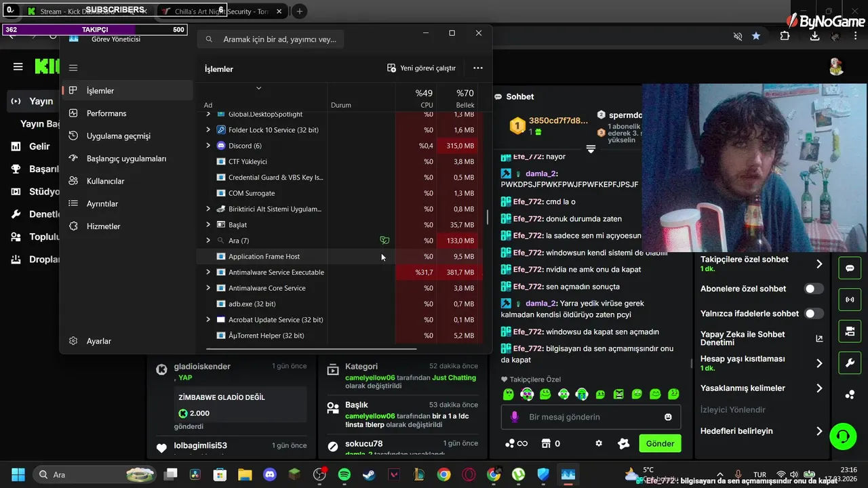This screenshot has height=488, width=868.
Task: Click the wrench icon in right toolbar
Action: pyautogui.click(x=850, y=363)
